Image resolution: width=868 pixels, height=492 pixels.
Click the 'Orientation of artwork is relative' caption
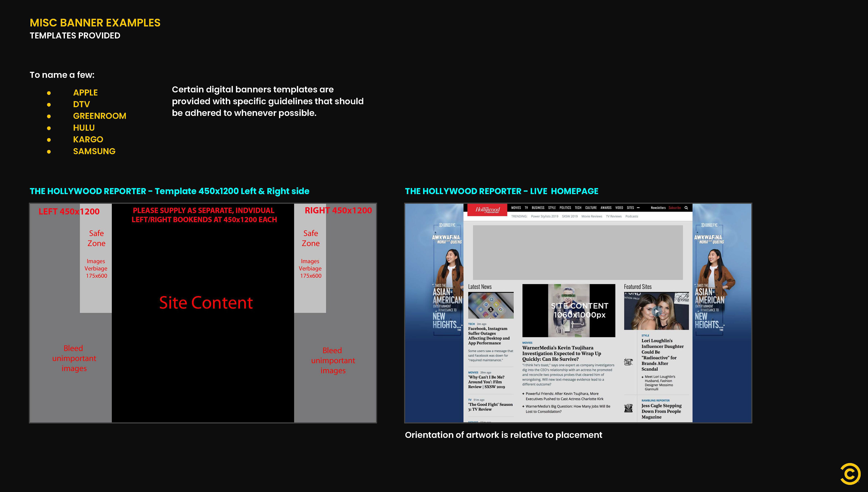tap(503, 435)
